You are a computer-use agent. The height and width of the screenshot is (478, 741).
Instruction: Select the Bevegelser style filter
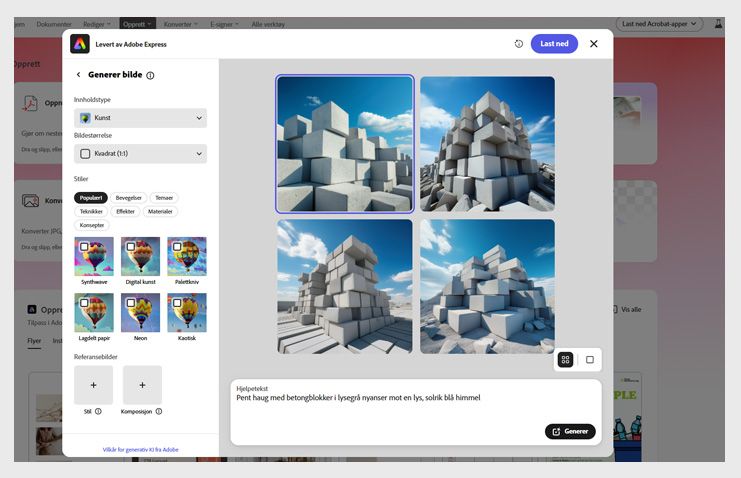[129, 198]
